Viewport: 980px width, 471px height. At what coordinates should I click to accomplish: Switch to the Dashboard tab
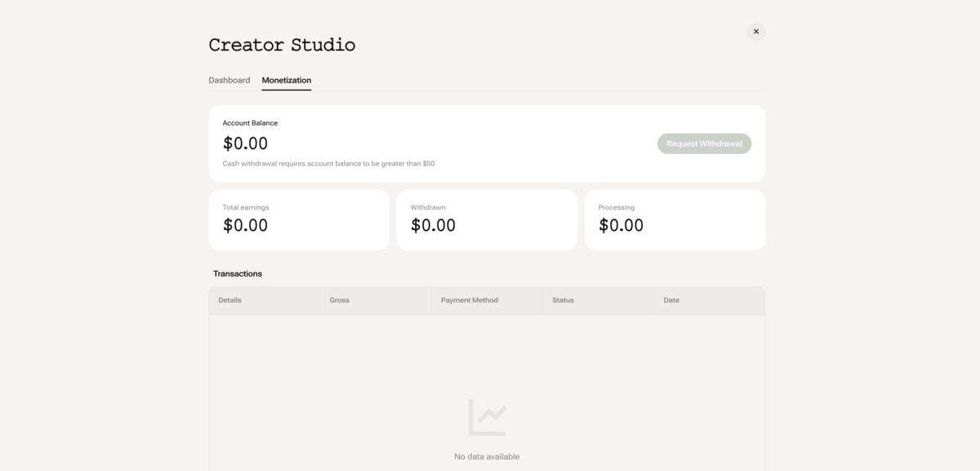(x=229, y=80)
